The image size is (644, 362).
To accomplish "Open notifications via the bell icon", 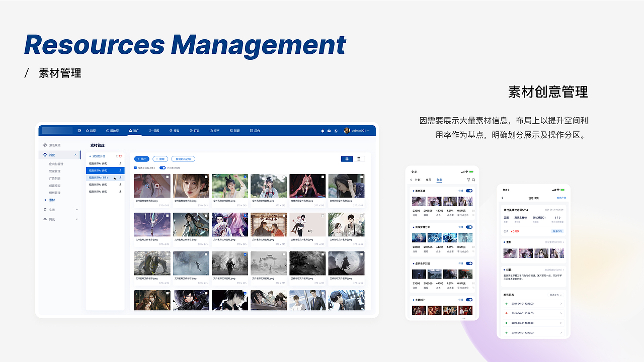I will (323, 131).
